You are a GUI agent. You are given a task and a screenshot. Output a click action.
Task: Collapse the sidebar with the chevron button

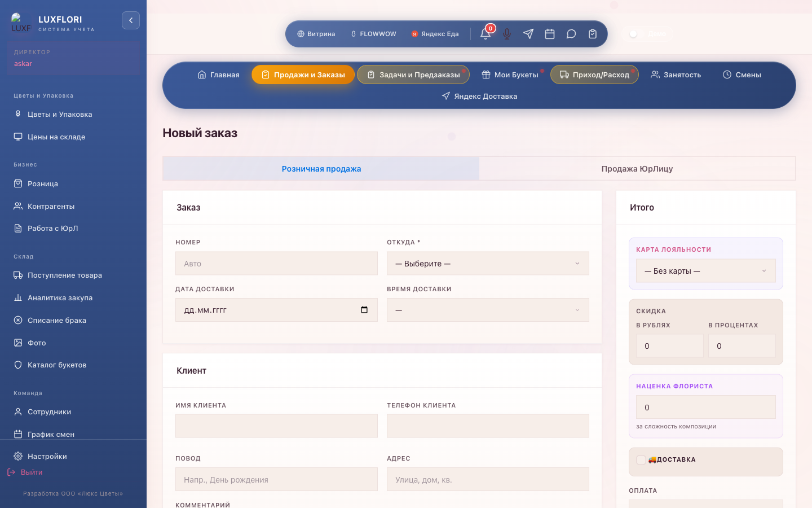(131, 20)
